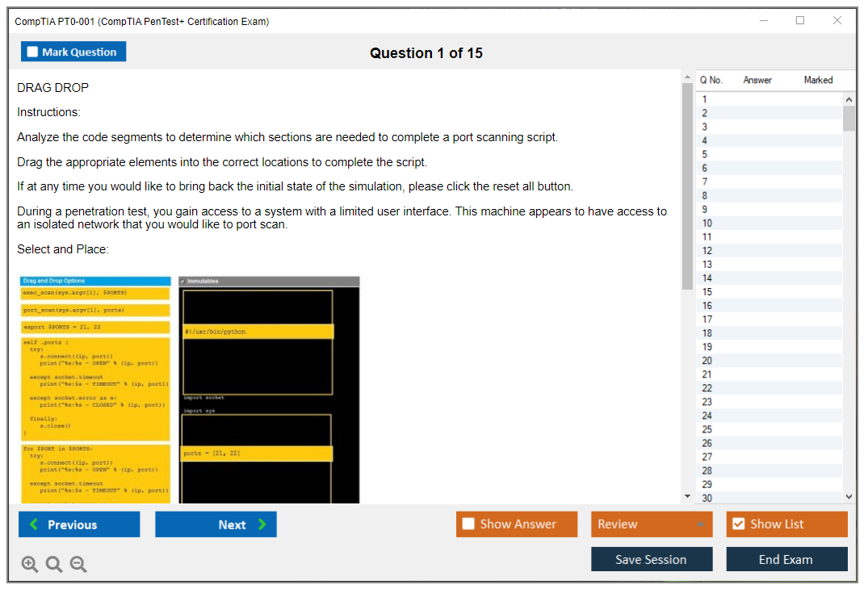Go to the Previous question
Viewport: 868px width, 593px height.
[x=79, y=524]
